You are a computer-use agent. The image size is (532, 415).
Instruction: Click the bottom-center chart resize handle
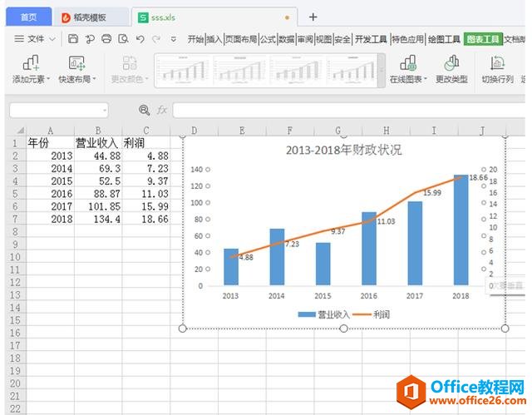coord(343,329)
